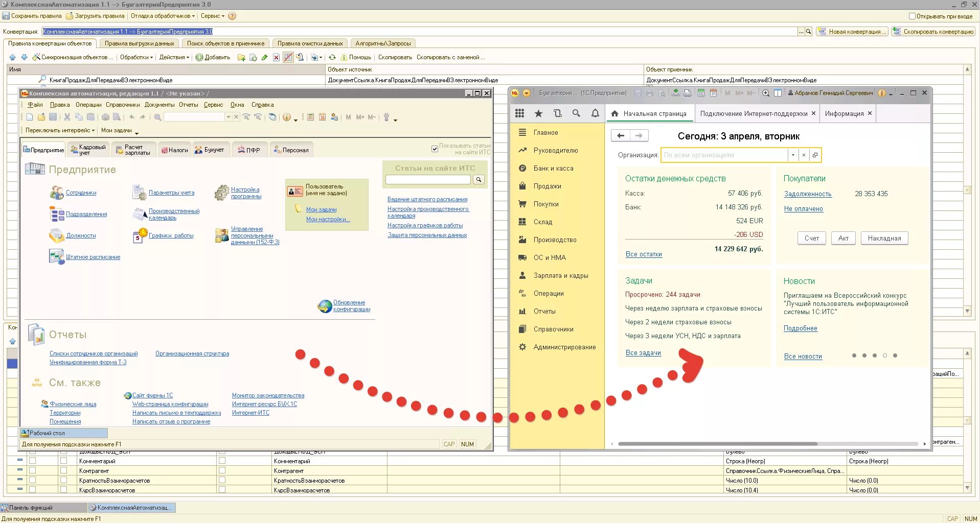The image size is (980, 523).
Task: Open Организация dropdown arrow
Action: point(793,155)
